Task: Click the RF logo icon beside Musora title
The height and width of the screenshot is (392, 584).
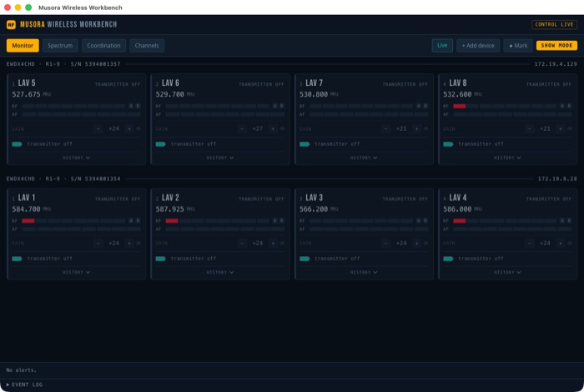Action: (11, 24)
